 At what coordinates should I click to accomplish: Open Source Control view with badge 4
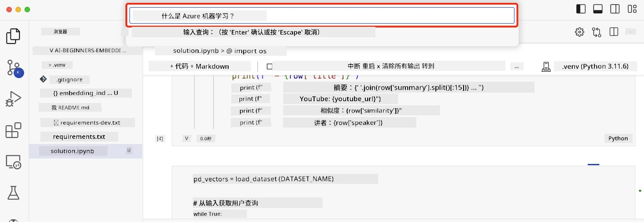14,69
